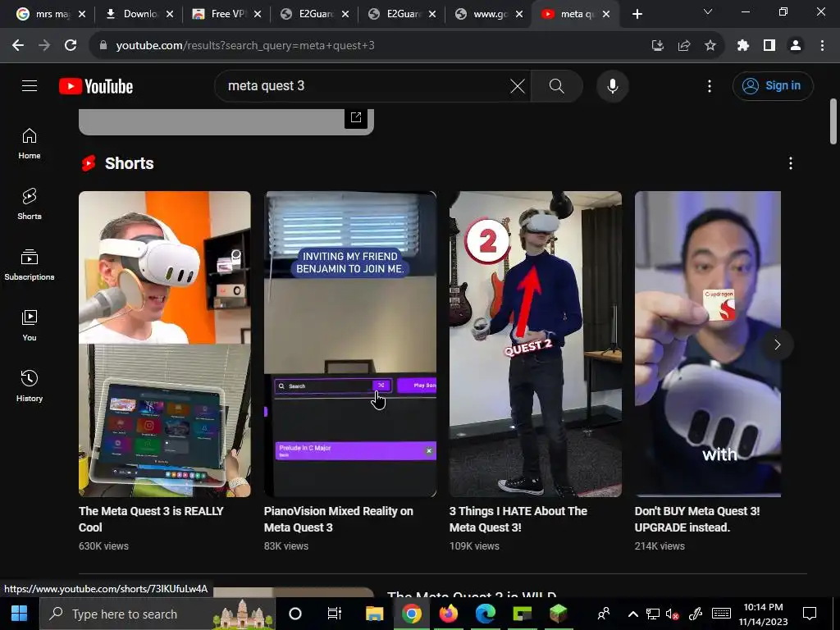Switch to the www.go tab
The height and width of the screenshot is (630, 840).
(x=490, y=14)
